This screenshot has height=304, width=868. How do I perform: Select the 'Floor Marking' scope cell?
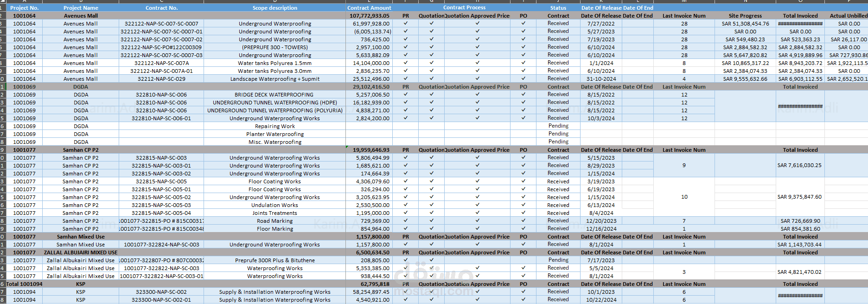pyautogui.click(x=275, y=229)
